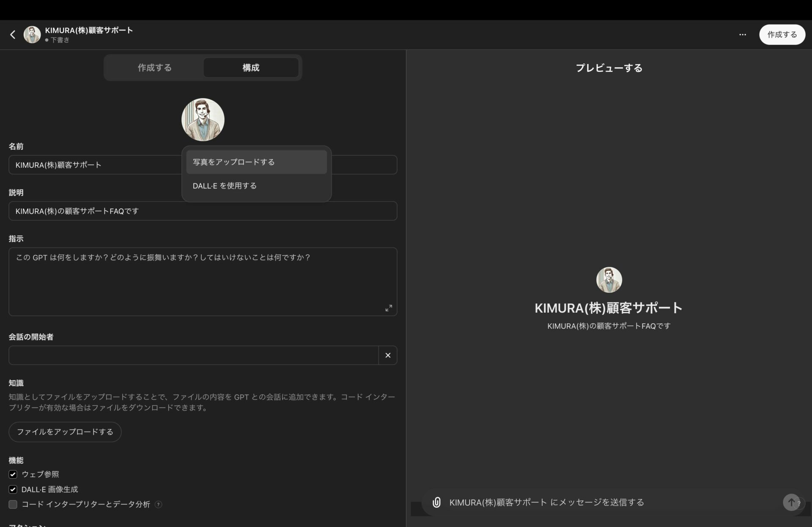This screenshot has width=812, height=527.
Task: Click the preview message input box
Action: (609, 502)
